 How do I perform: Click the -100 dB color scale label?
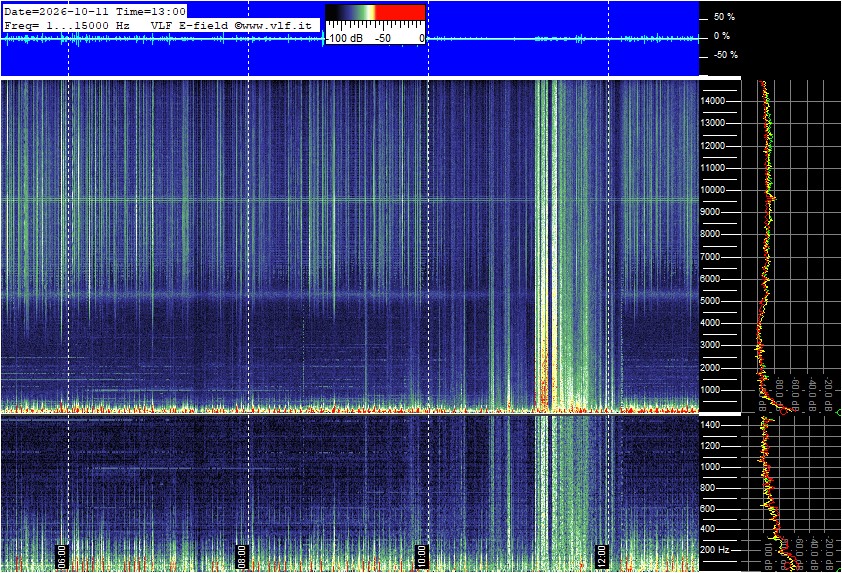click(344, 38)
